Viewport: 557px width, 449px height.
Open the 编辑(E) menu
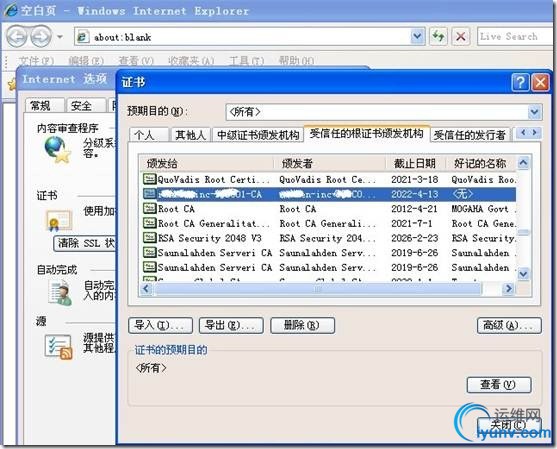pyautogui.click(x=86, y=61)
